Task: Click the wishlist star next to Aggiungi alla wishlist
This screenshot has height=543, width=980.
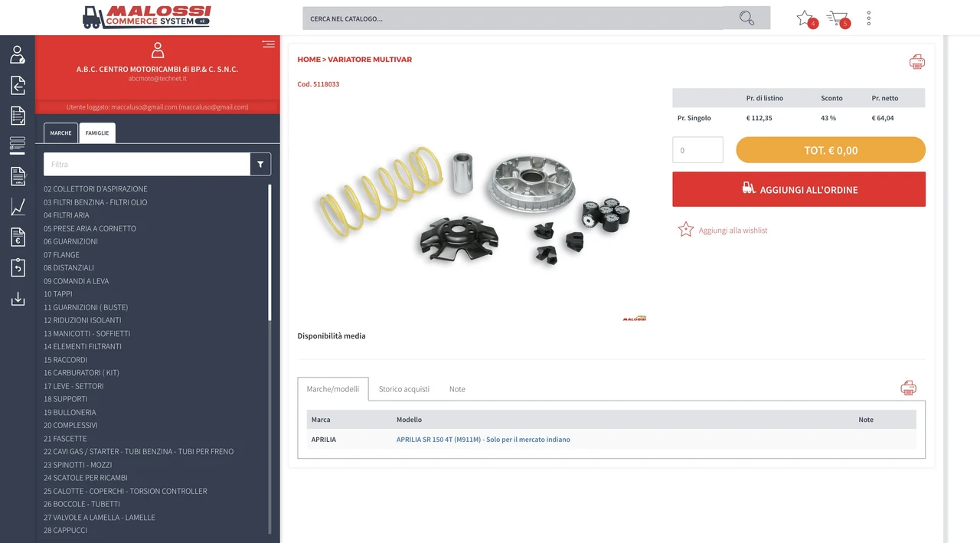Action: (x=685, y=230)
